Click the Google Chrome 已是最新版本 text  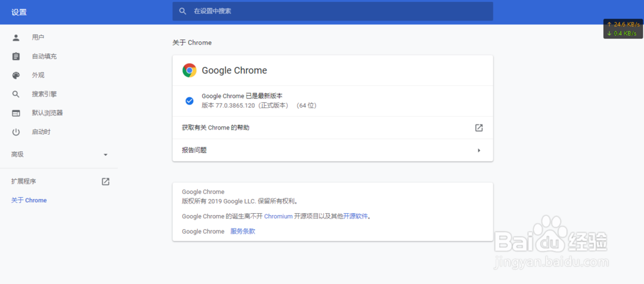pos(242,96)
